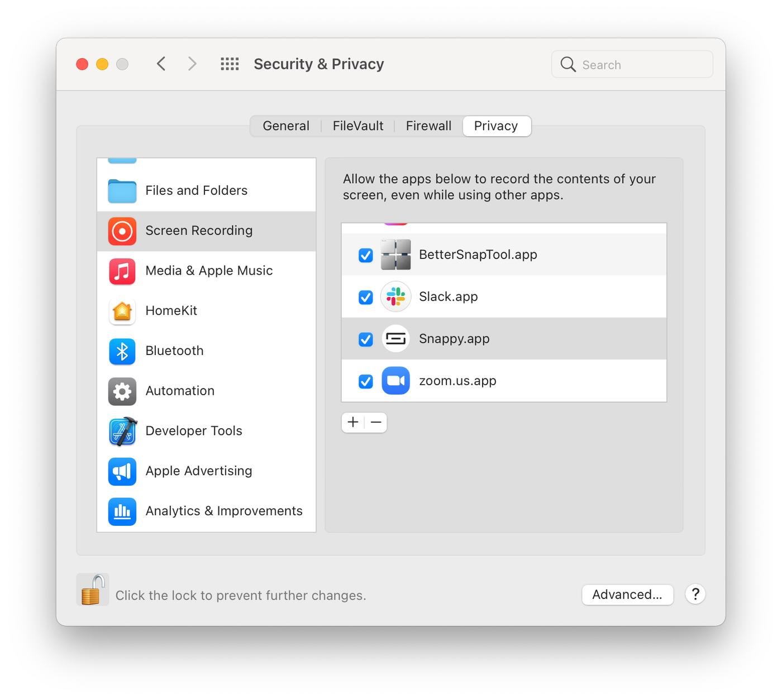Select the HomeKit house icon

point(122,311)
